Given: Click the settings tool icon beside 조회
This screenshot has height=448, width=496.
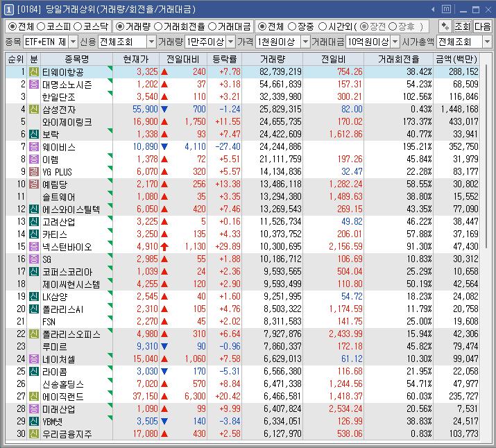Looking at the screenshot, I should [445, 26].
